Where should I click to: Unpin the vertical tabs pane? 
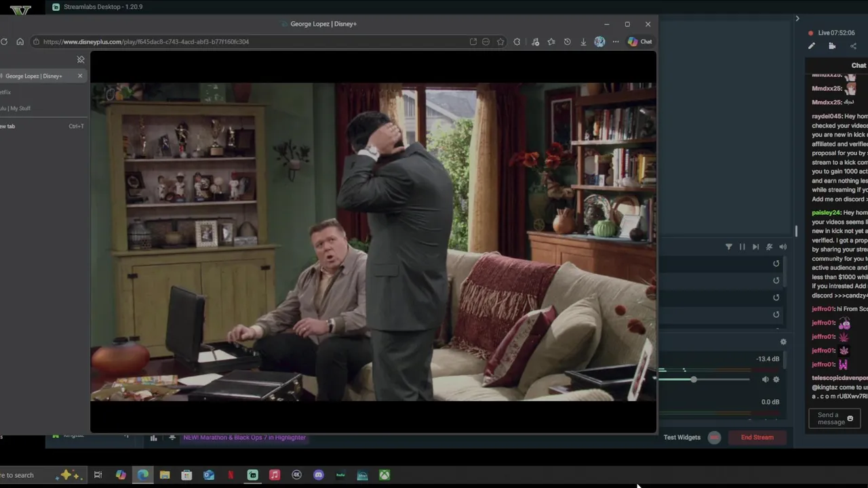(81, 60)
